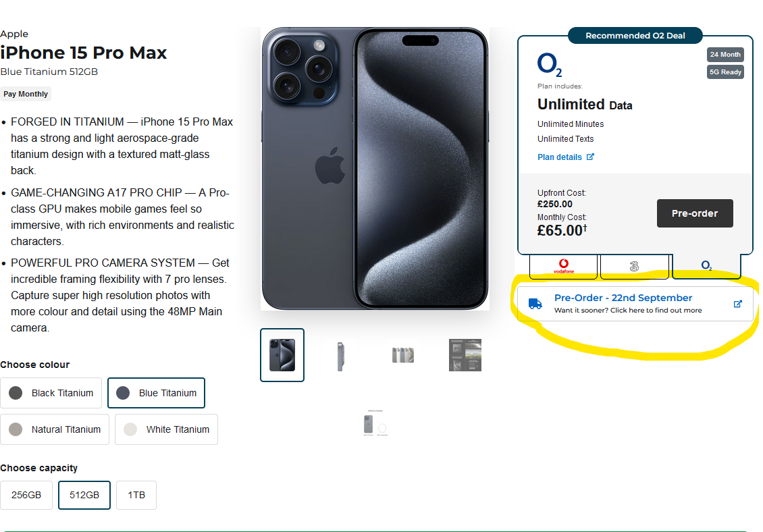
Task: Select 256GB capacity
Action: tap(26, 495)
